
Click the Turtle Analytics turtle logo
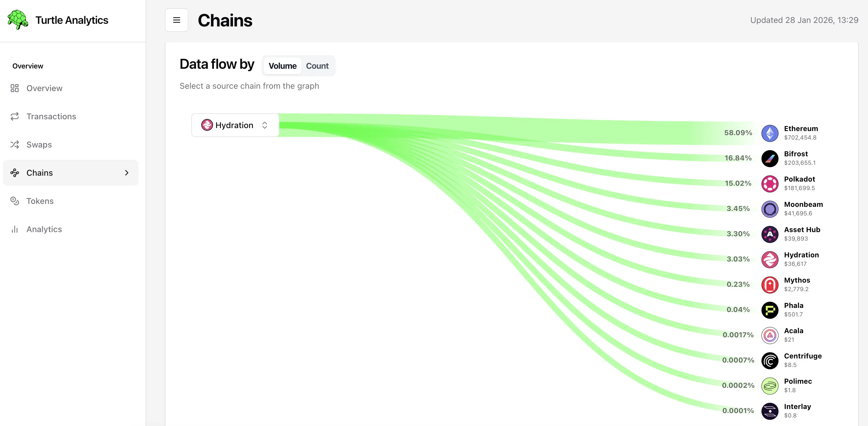pyautogui.click(x=18, y=20)
